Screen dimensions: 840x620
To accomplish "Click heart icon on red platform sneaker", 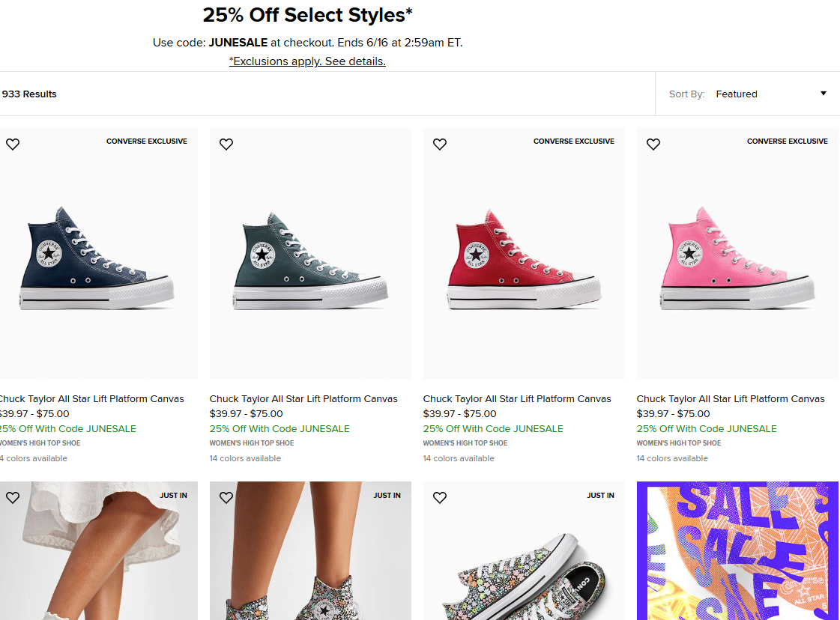I will click(x=440, y=145).
